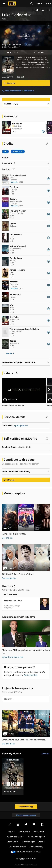Open the credits filter icon button
The height and width of the screenshot is (868, 52).
[5, 151]
